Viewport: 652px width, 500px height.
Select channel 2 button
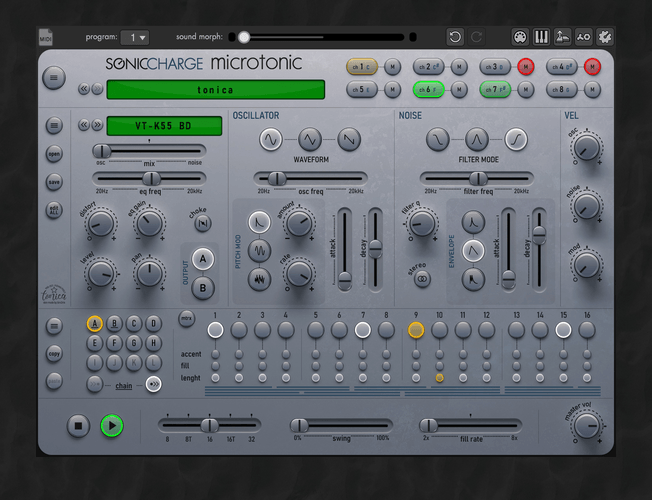click(428, 67)
